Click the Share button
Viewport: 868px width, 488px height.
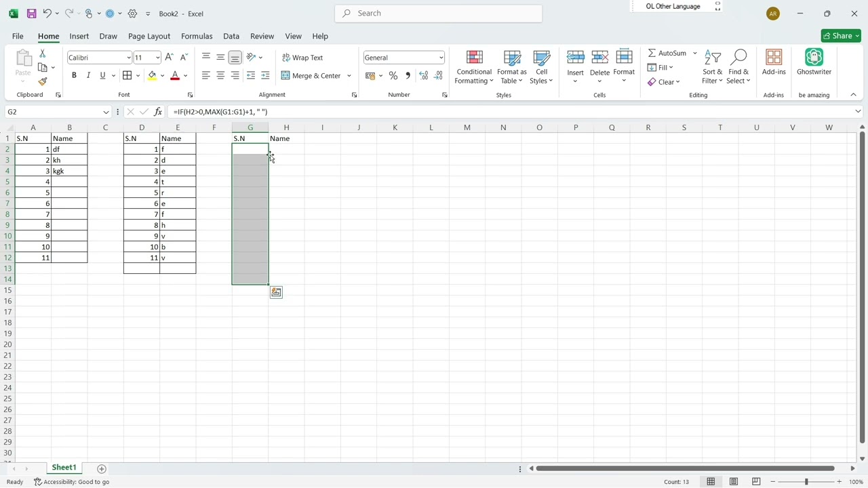tap(840, 36)
